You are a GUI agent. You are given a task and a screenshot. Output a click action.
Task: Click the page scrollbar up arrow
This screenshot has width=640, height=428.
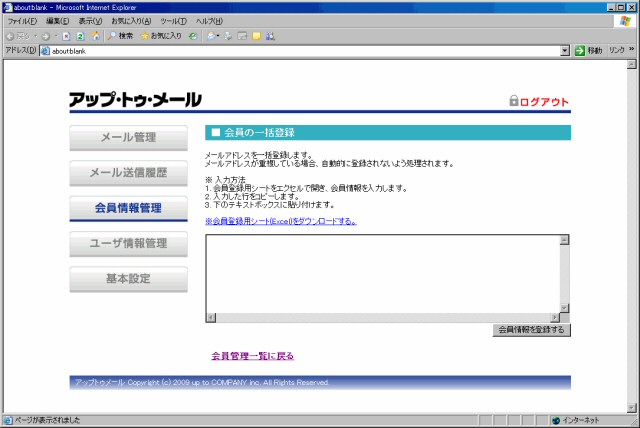point(631,64)
